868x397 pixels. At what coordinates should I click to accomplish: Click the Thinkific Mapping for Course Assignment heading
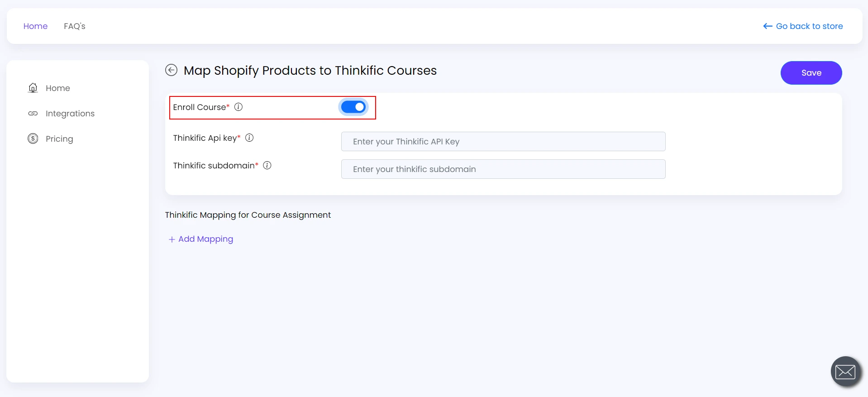(248, 215)
